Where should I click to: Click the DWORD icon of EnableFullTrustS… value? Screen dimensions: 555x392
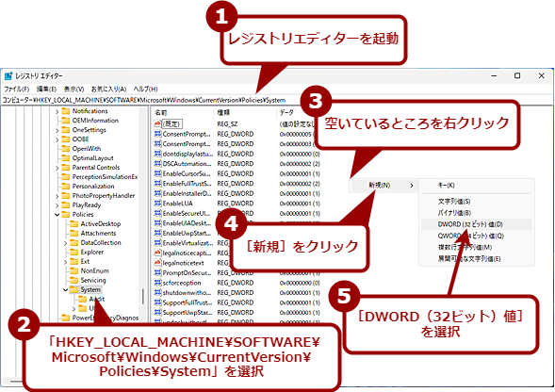pyautogui.click(x=158, y=184)
